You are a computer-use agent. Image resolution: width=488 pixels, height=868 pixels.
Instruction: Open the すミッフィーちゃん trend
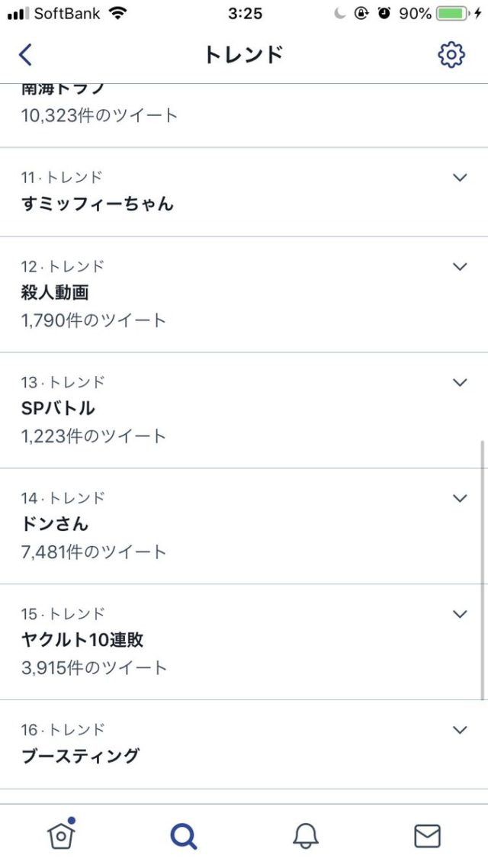(x=98, y=204)
